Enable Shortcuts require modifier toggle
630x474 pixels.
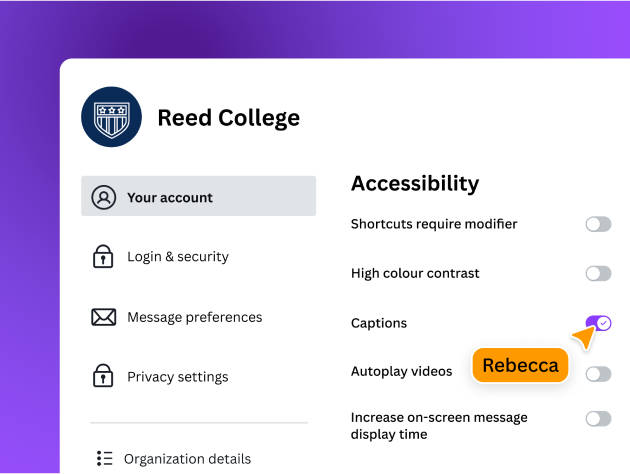[x=598, y=224]
